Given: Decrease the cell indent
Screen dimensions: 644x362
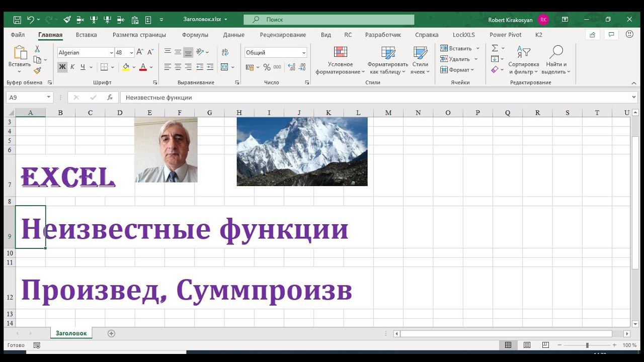Looking at the screenshot, I should (200, 67).
